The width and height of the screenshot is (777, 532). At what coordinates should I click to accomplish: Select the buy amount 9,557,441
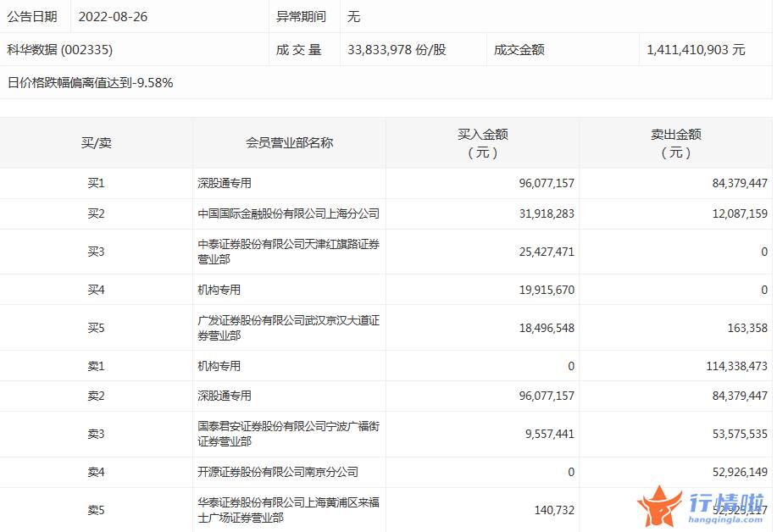(550, 434)
